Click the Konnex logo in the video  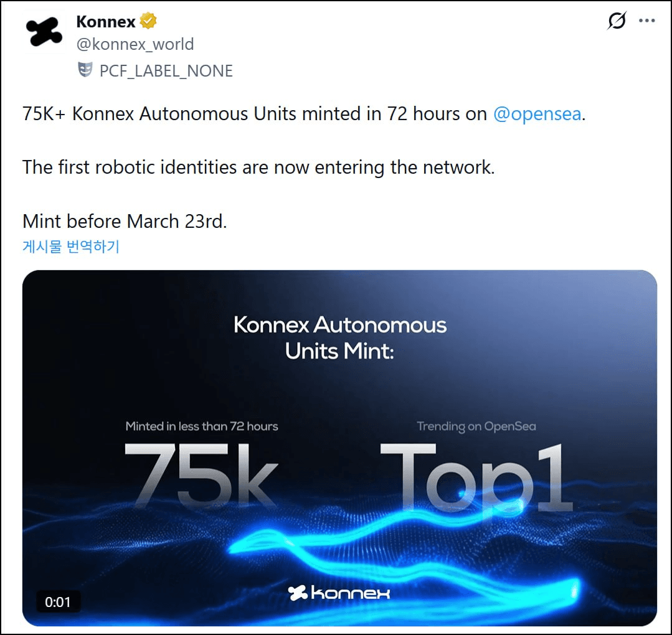coord(339,593)
